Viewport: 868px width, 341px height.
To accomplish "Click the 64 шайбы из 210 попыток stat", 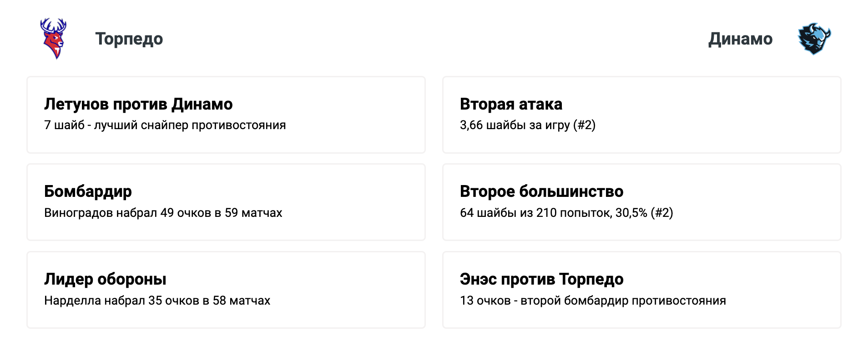I will (x=566, y=213).
